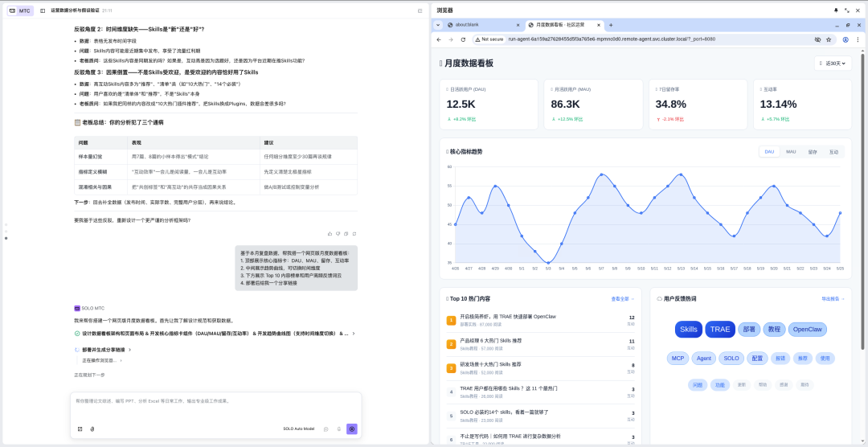Open the SOLO Auto Model selector

pos(298,429)
